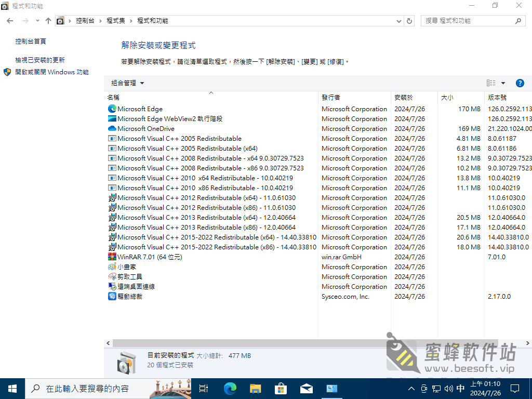Navigate to 程式集 in breadcrumb
Image resolution: width=532 pixels, height=399 pixels.
pyautogui.click(x=116, y=21)
